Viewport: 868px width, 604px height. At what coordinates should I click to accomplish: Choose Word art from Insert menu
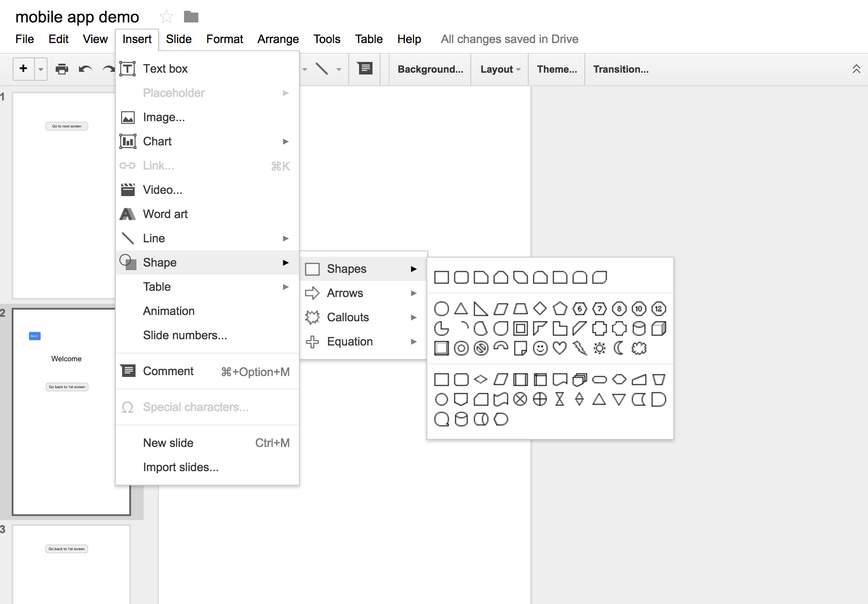[165, 214]
